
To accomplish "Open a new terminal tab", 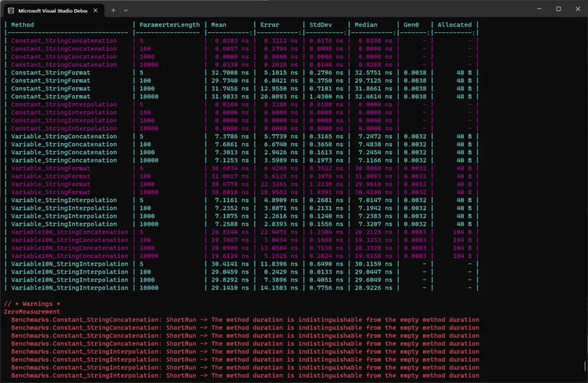I will click(113, 10).
